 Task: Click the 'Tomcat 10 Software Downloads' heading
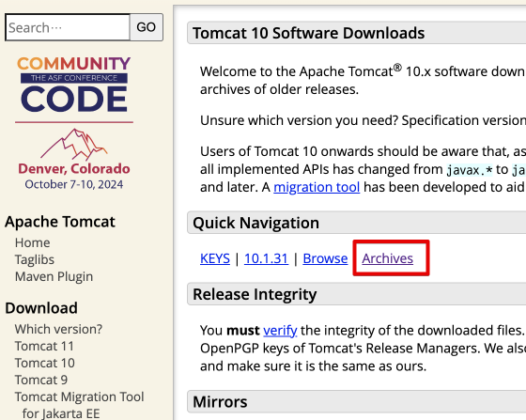(309, 33)
